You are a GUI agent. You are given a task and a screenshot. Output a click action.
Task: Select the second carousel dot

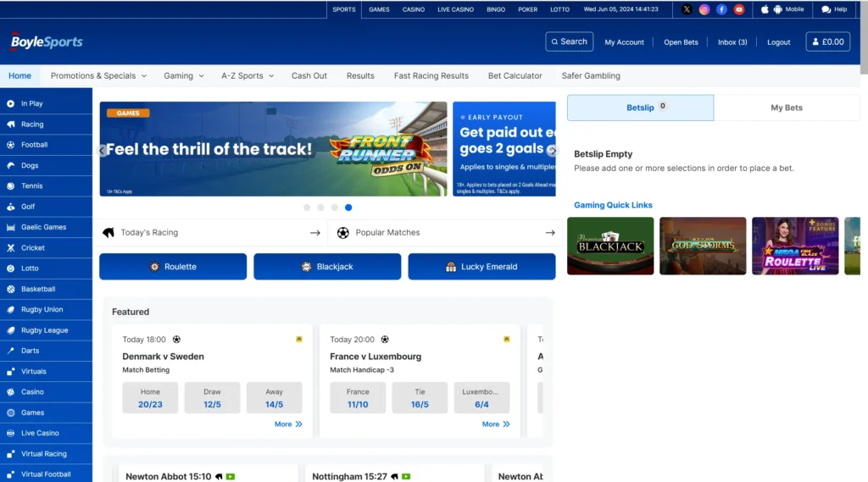pyautogui.click(x=320, y=208)
